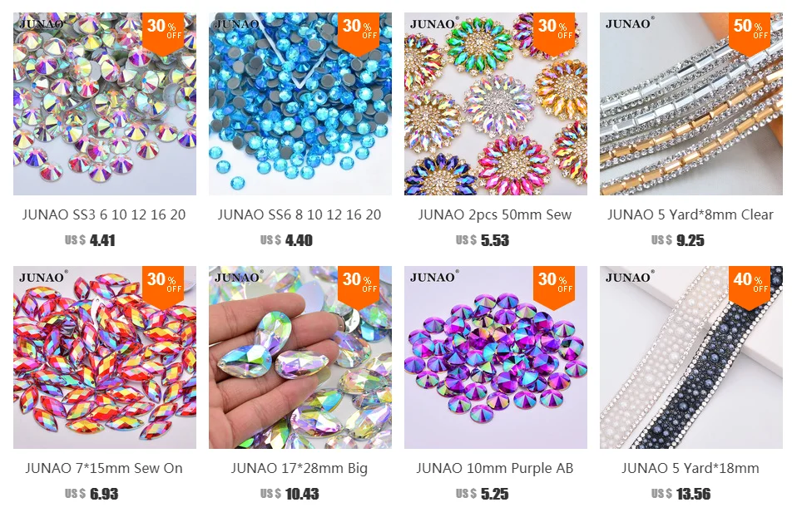Click the JUNAO 5 Yard*8mm Clear title
This screenshot has height=532, width=797.
click(x=691, y=214)
